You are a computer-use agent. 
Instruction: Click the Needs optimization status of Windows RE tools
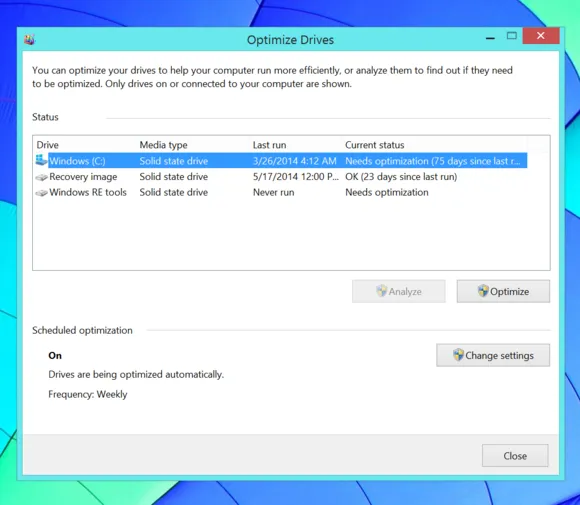coord(387,192)
